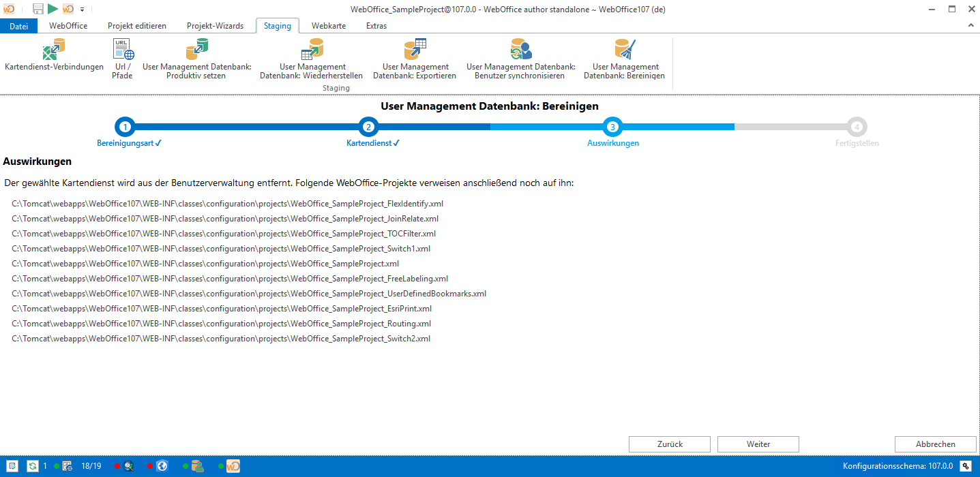This screenshot has height=477, width=980.
Task: Click the refresh icon in status bar
Action: coord(32,466)
